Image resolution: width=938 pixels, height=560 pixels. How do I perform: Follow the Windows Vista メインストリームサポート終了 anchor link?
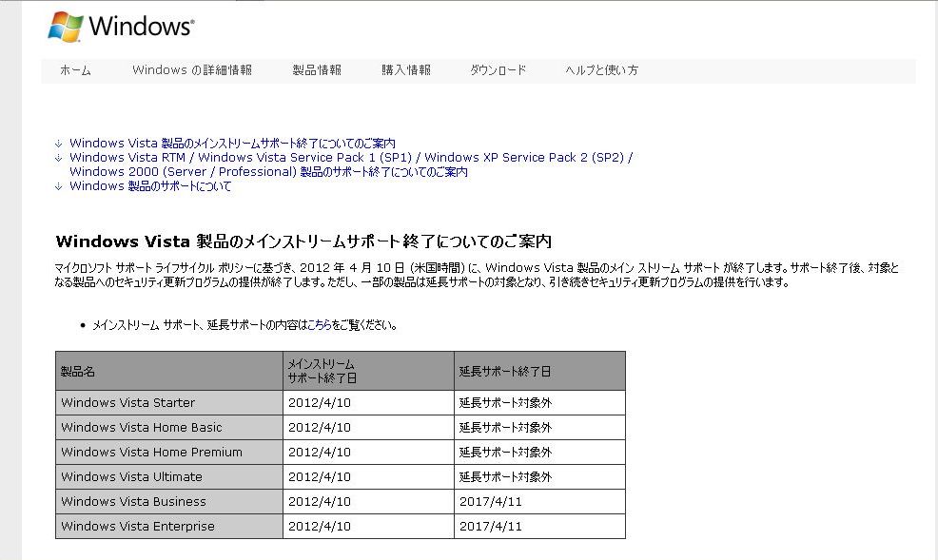pos(232,144)
